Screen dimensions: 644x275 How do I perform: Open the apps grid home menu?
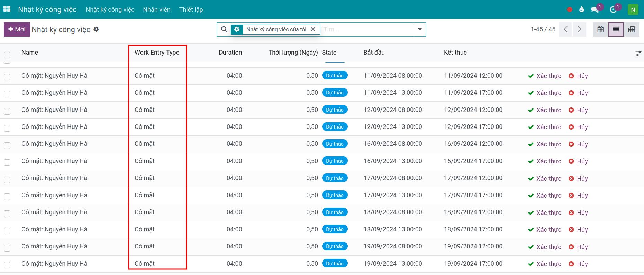tap(7, 9)
